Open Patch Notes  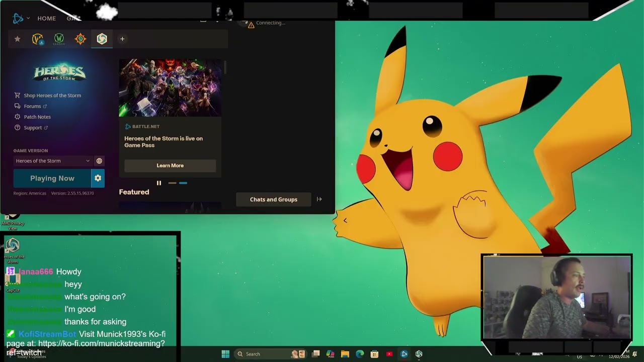click(x=37, y=117)
